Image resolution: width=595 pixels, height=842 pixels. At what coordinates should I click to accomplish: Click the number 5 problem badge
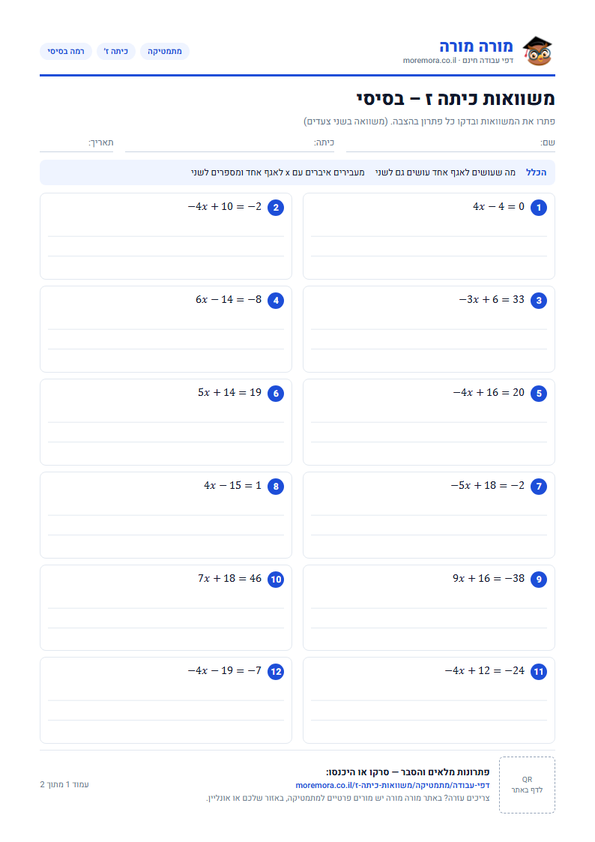coord(539,394)
